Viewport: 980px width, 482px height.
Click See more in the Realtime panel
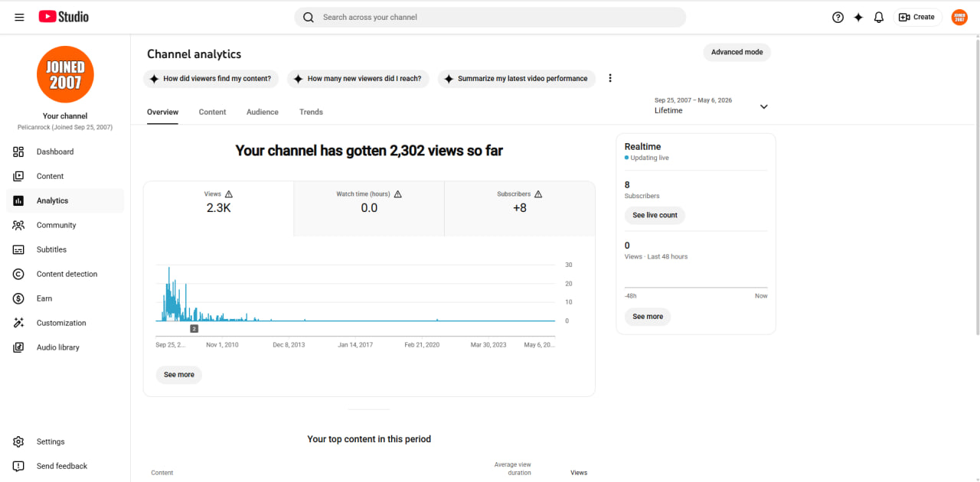(648, 317)
